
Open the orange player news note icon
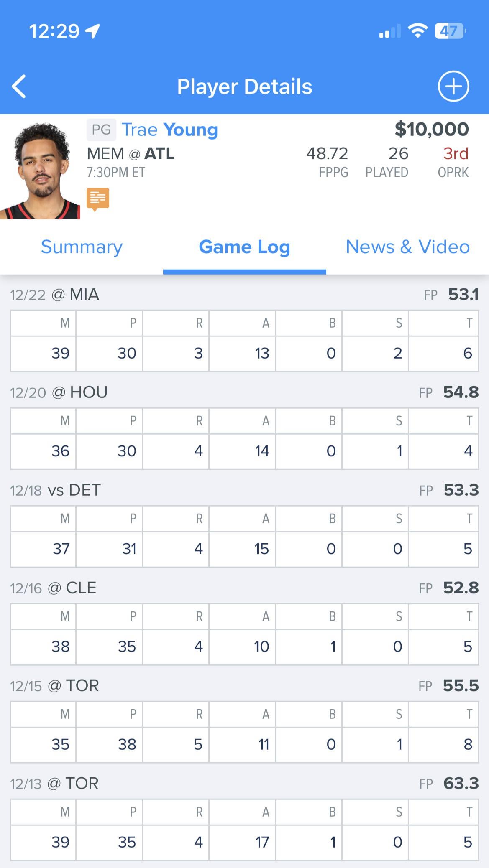(98, 199)
